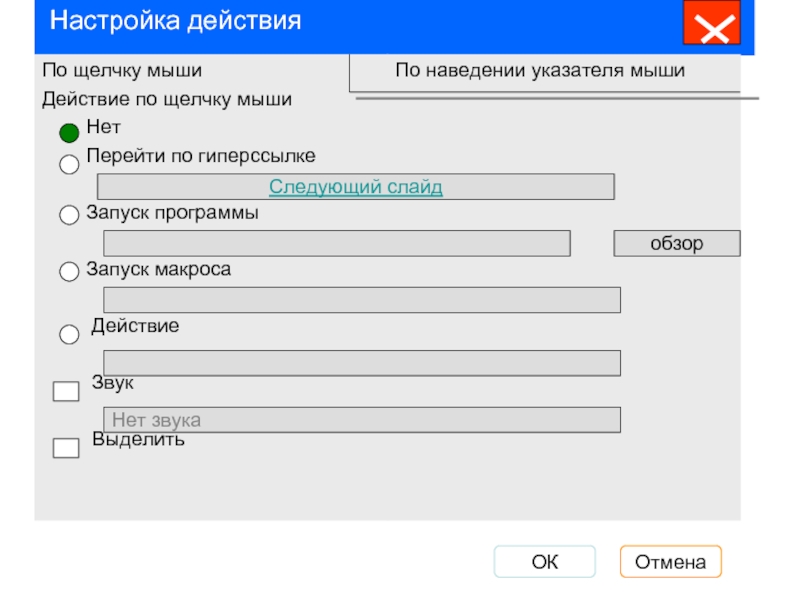Expand the Нет звука sound dropdown
The height and width of the screenshot is (600, 800).
[362, 420]
